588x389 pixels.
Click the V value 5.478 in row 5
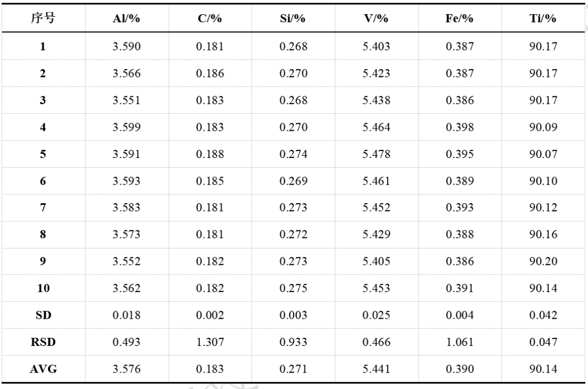click(376, 154)
